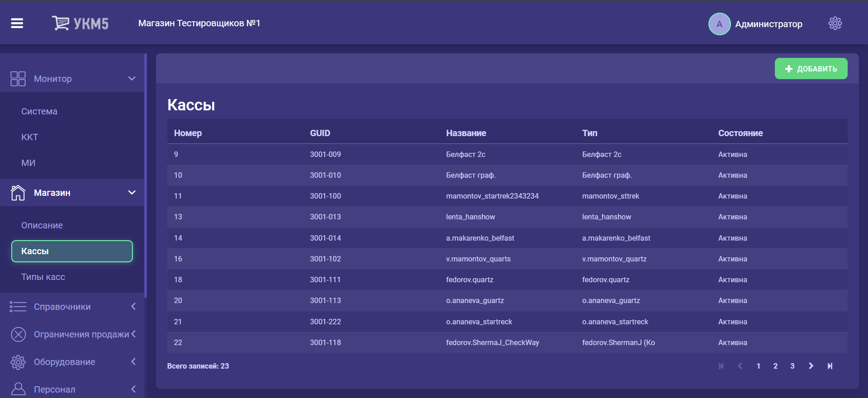Click the Справочники list icon
The width and height of the screenshot is (868, 398).
pos(18,307)
